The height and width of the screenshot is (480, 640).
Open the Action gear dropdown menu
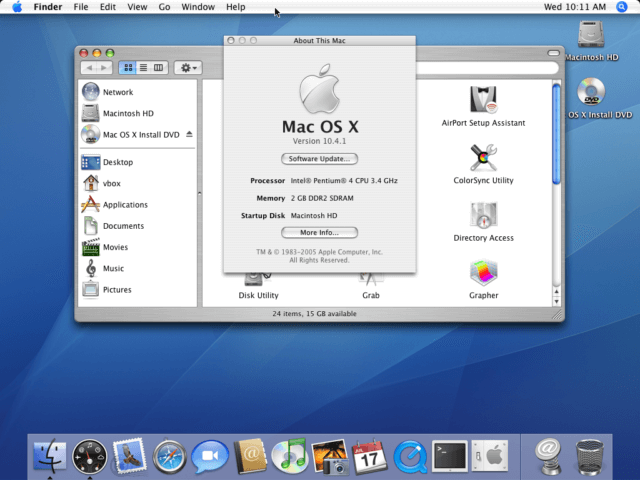click(x=188, y=68)
